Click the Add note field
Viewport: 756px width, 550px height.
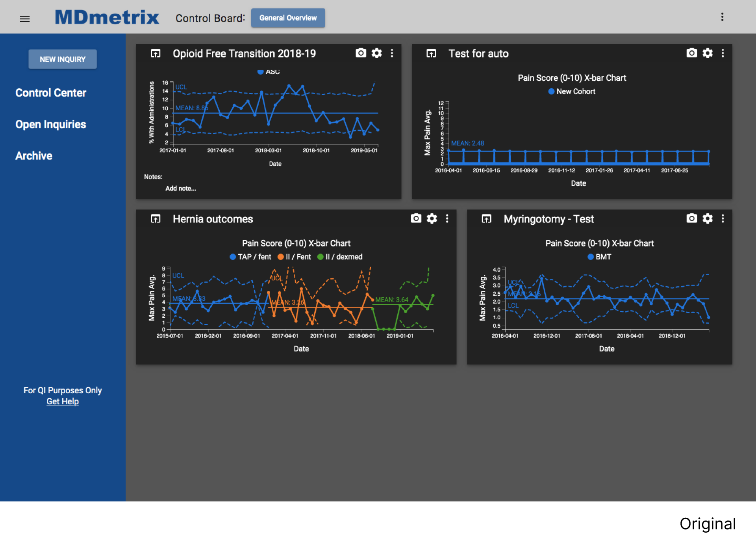(181, 188)
